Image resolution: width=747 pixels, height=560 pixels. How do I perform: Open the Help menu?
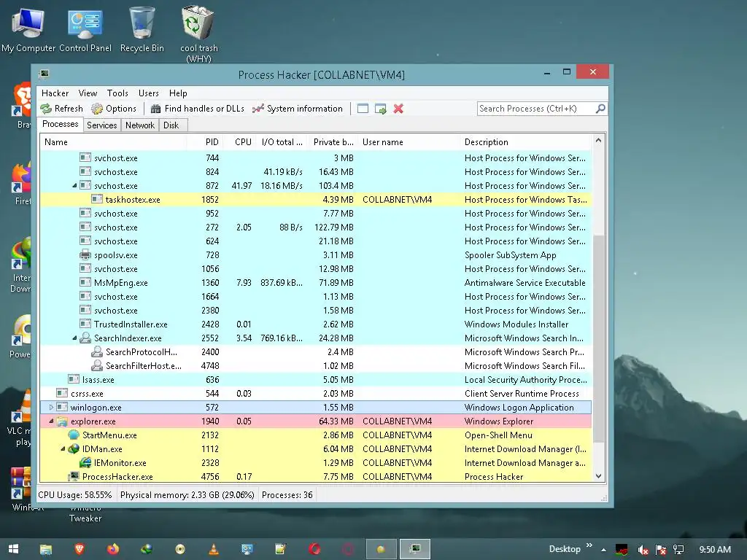[178, 93]
